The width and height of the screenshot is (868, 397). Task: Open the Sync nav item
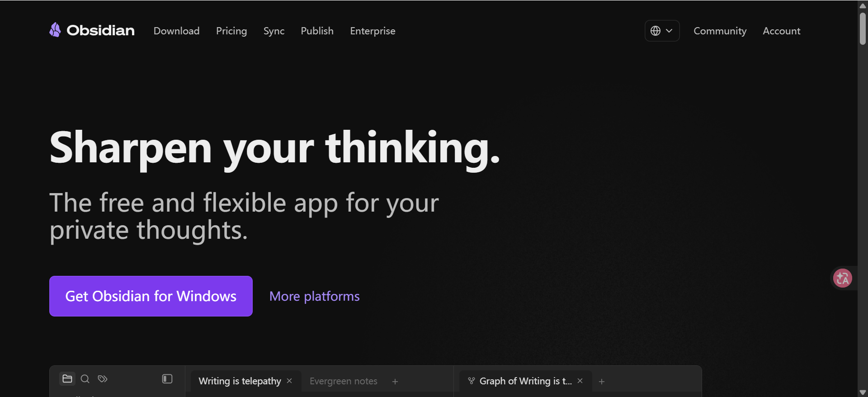274,31
